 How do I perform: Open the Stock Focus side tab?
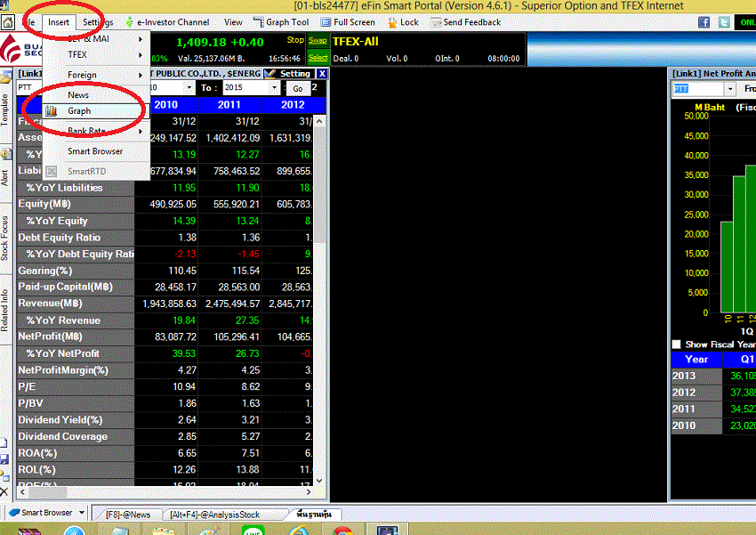click(4, 239)
